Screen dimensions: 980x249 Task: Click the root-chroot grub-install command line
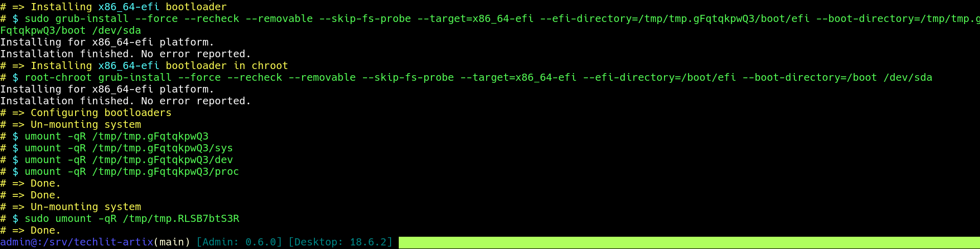tap(478, 78)
